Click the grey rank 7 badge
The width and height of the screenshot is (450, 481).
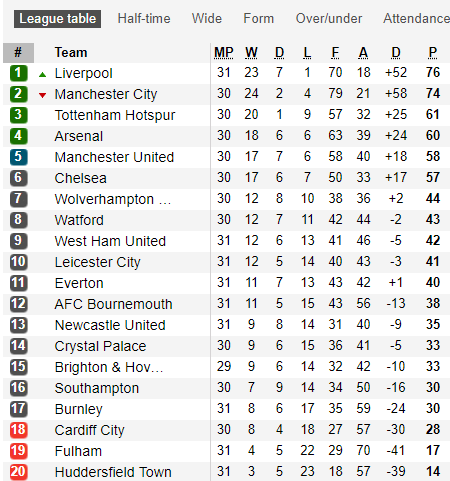click(x=18, y=199)
